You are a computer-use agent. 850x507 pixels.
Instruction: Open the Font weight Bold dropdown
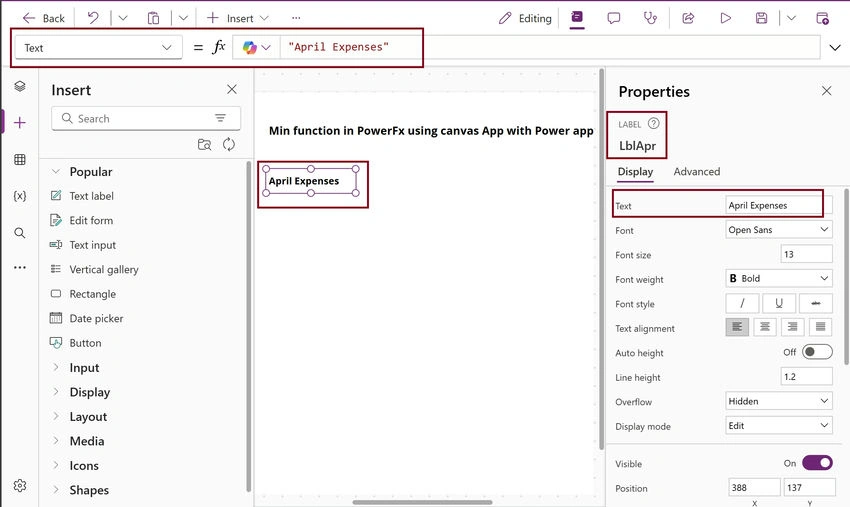point(778,279)
